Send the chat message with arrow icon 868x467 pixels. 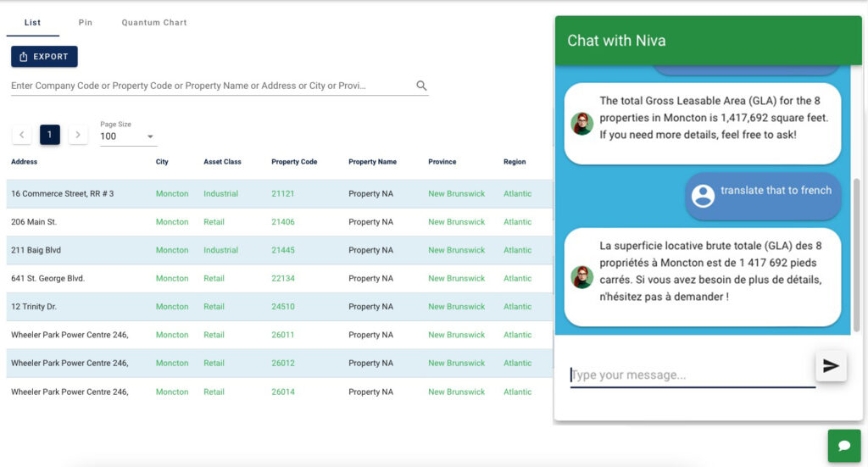[x=831, y=366]
